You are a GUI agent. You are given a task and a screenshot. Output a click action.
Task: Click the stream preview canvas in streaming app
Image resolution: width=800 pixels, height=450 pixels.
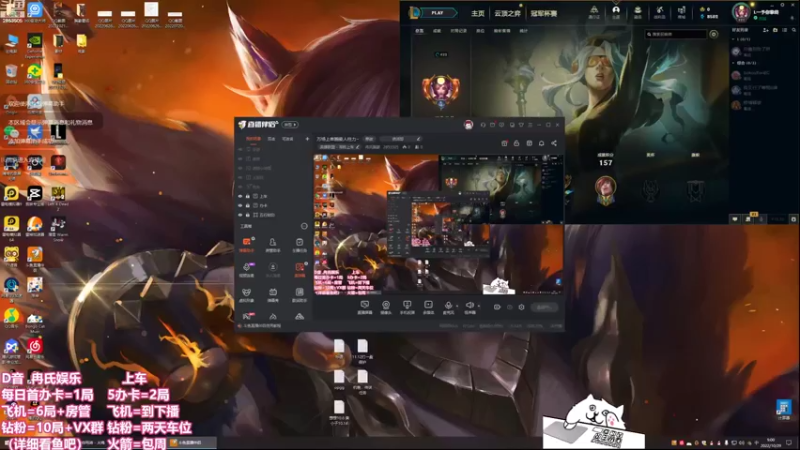coord(439,225)
